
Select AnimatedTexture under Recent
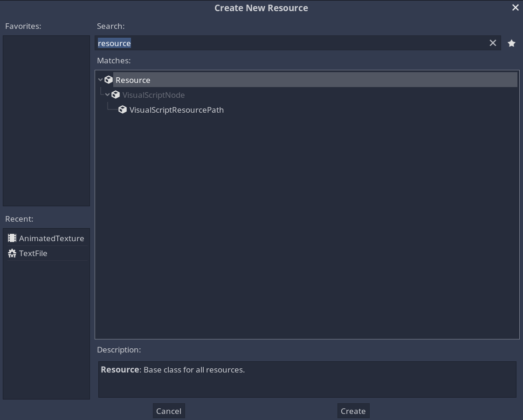click(x=52, y=238)
